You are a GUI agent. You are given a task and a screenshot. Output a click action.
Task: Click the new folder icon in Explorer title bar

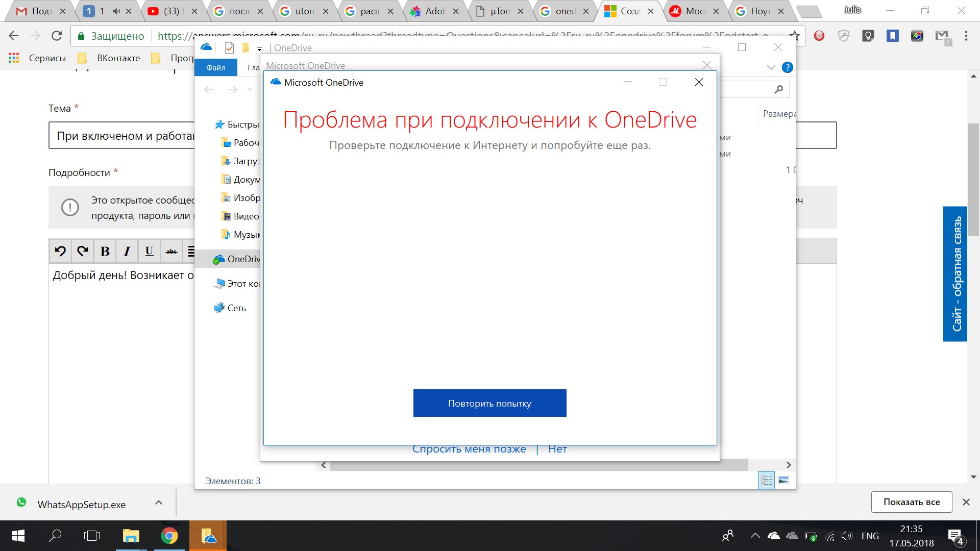(245, 48)
